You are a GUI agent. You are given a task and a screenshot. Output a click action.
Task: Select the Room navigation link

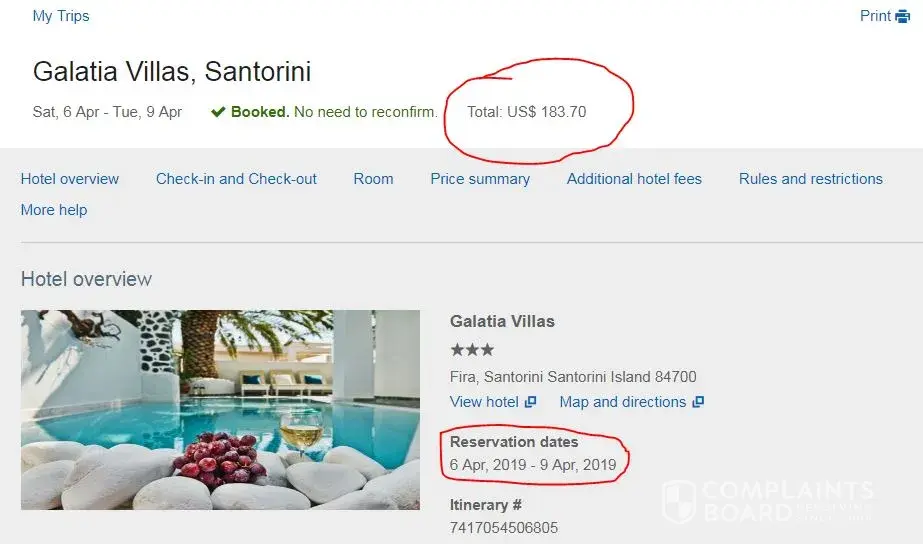[x=373, y=179]
